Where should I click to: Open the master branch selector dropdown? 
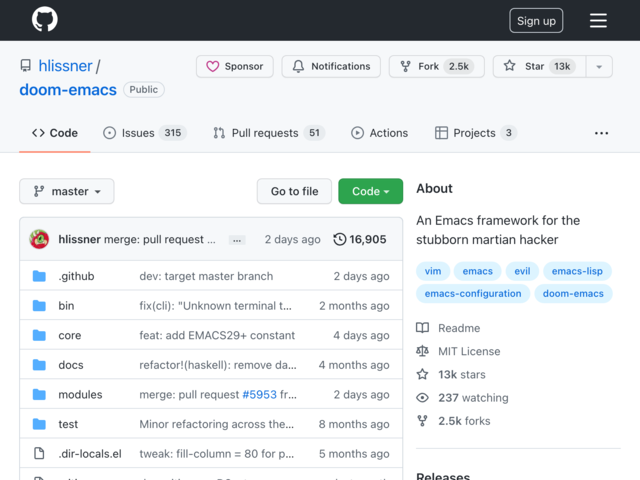pos(67,191)
